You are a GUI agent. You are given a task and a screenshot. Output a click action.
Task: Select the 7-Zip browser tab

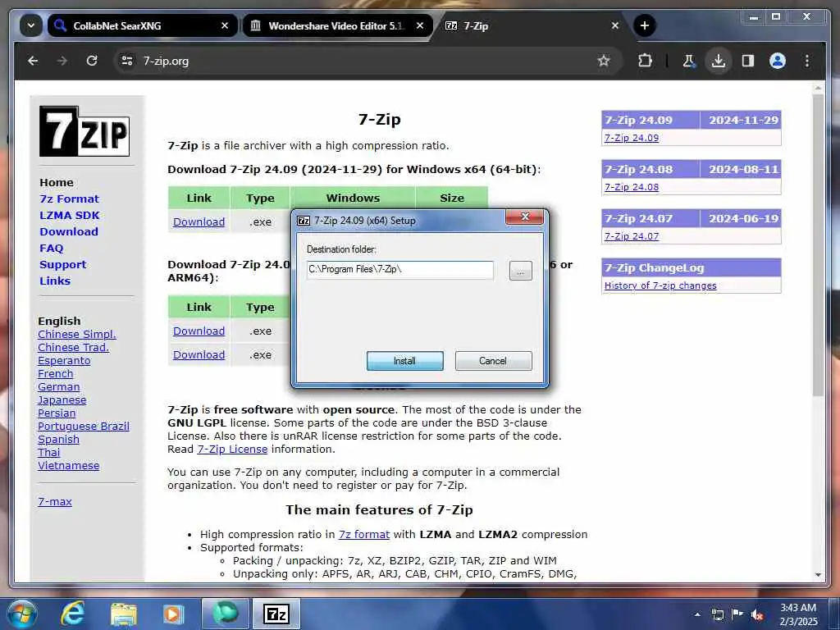click(532, 25)
